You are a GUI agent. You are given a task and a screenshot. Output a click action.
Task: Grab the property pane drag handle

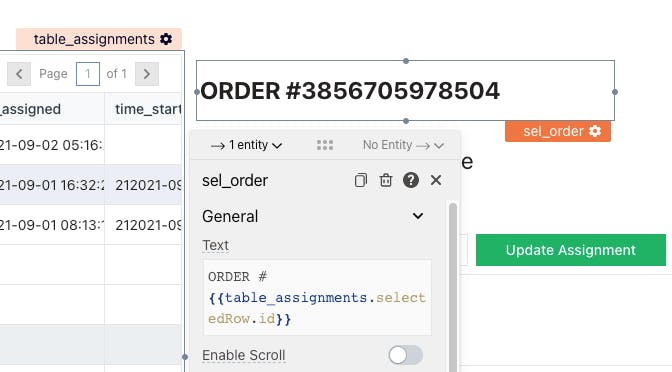click(x=325, y=145)
